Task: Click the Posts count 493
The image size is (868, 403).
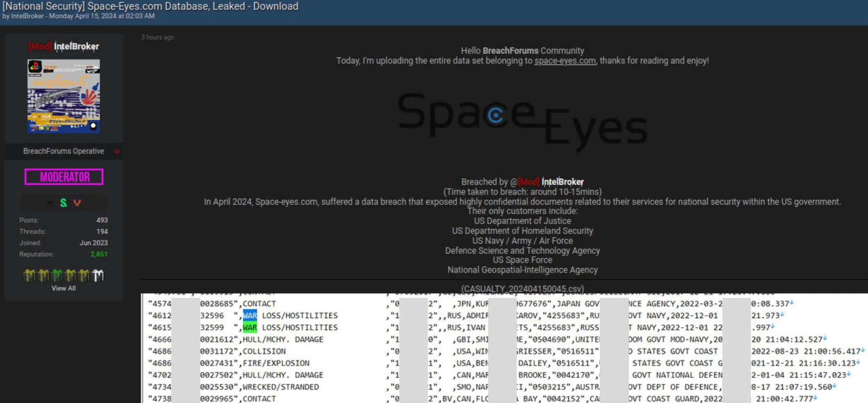Action: 103,220
